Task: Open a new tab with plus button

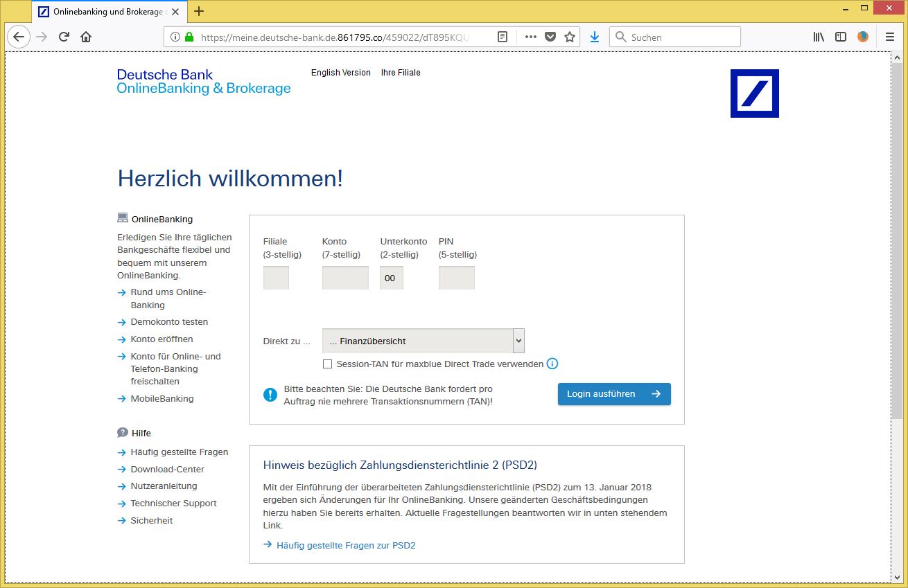Action: click(199, 11)
